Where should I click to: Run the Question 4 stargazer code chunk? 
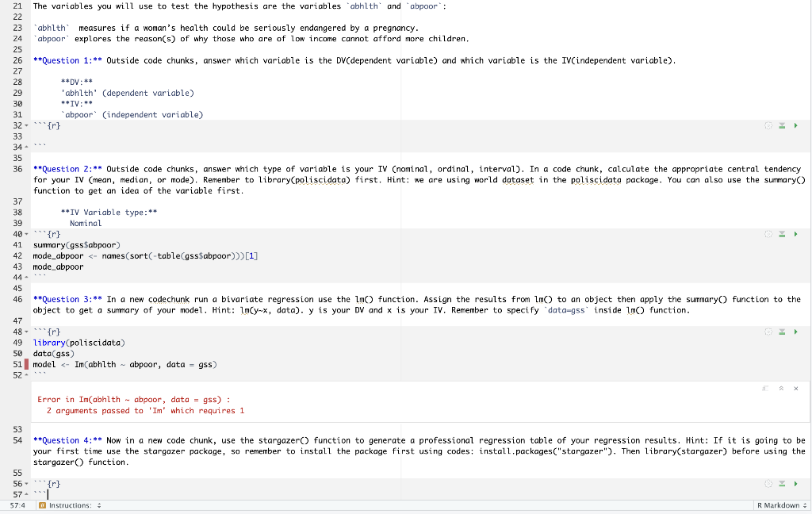tap(795, 484)
